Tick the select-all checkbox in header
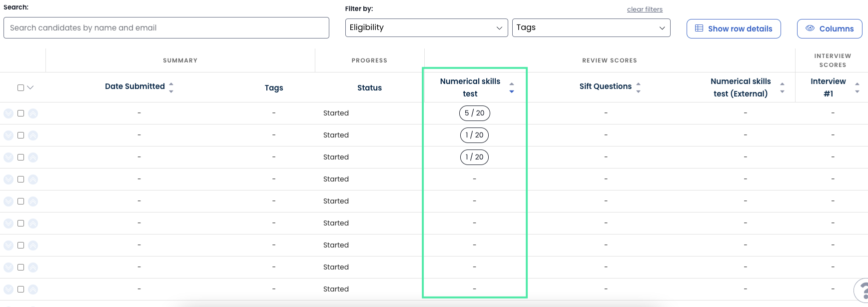This screenshot has width=868, height=307. tap(20, 87)
